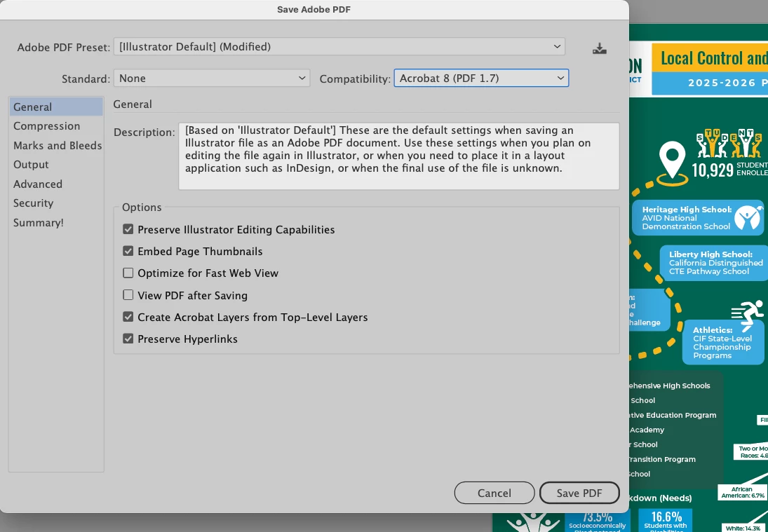Enable Optimize for Fast Web View

(x=128, y=273)
